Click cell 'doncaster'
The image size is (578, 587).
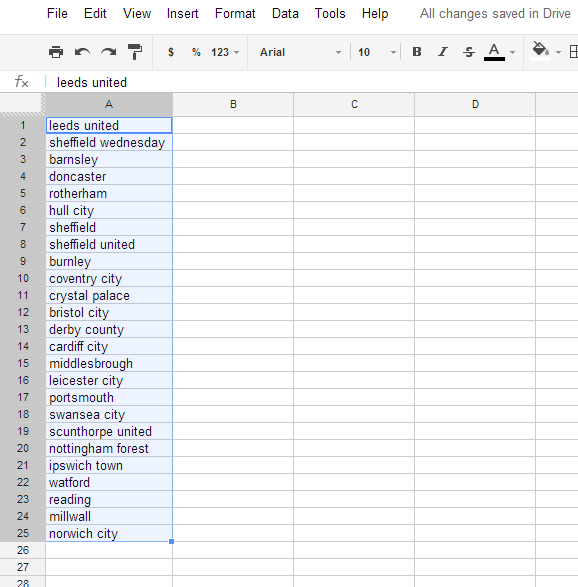point(109,176)
